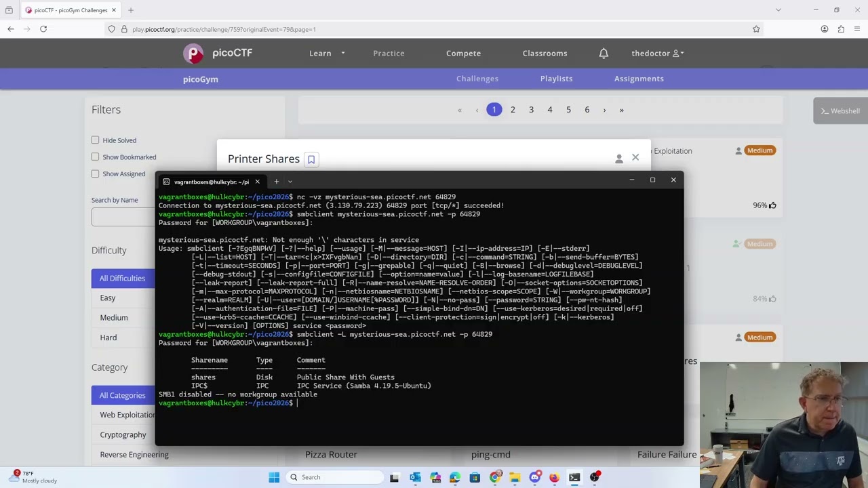Open Discord from taskbar
868x488 pixels.
pyautogui.click(x=535, y=477)
